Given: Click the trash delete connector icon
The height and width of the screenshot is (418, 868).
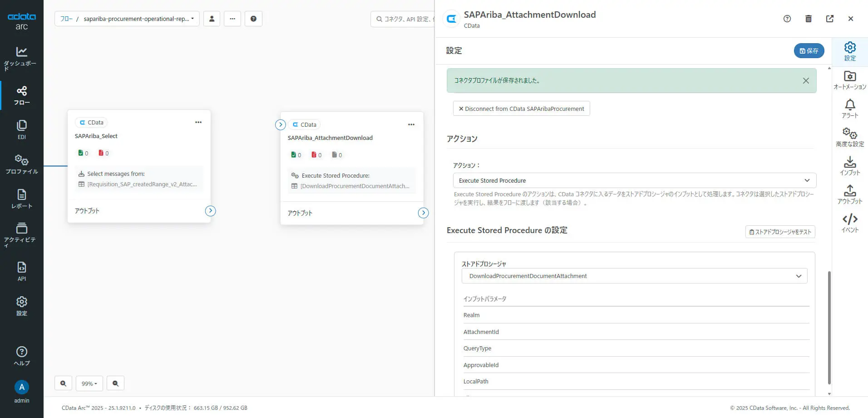Looking at the screenshot, I should click(808, 19).
